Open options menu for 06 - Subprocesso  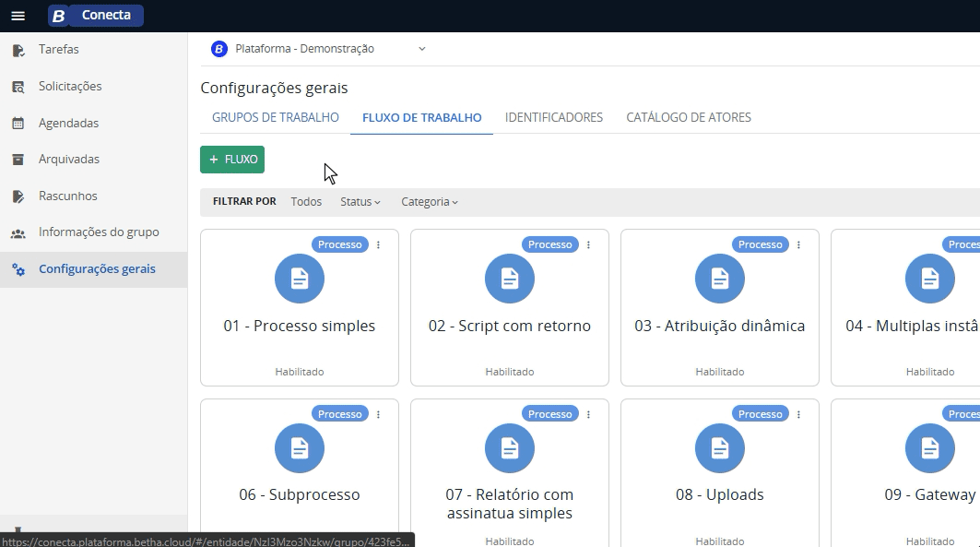(378, 414)
